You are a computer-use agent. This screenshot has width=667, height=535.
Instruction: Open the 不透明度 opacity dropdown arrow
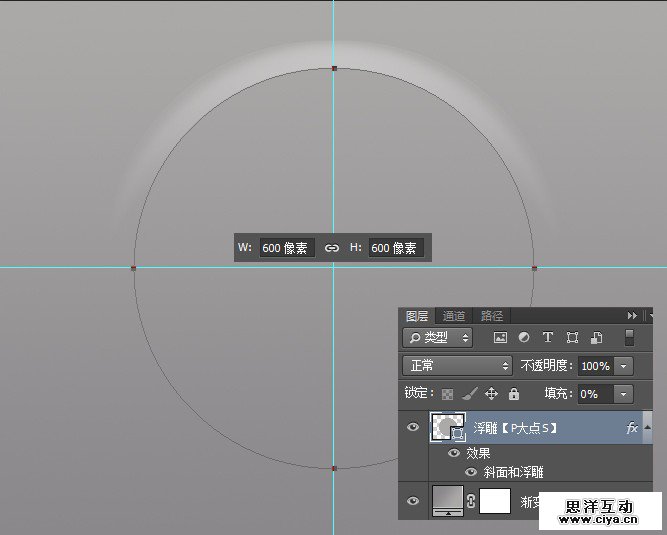tap(625, 366)
